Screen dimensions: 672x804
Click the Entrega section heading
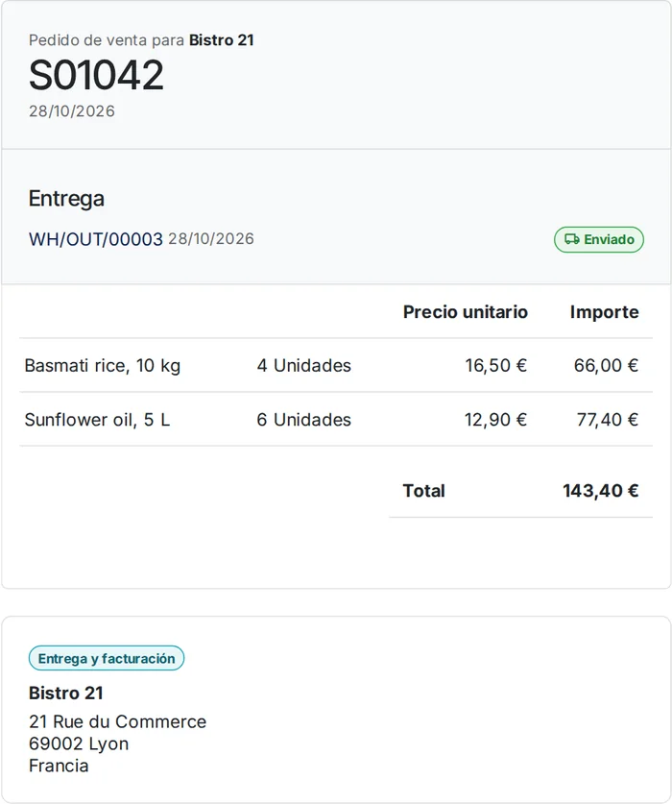pyautogui.click(x=66, y=199)
